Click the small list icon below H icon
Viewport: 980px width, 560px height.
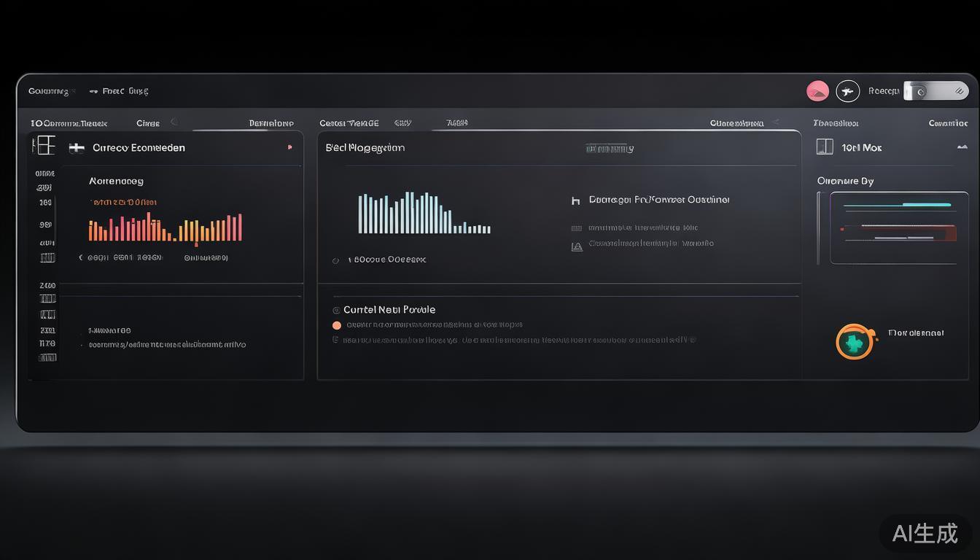pyautogui.click(x=576, y=228)
